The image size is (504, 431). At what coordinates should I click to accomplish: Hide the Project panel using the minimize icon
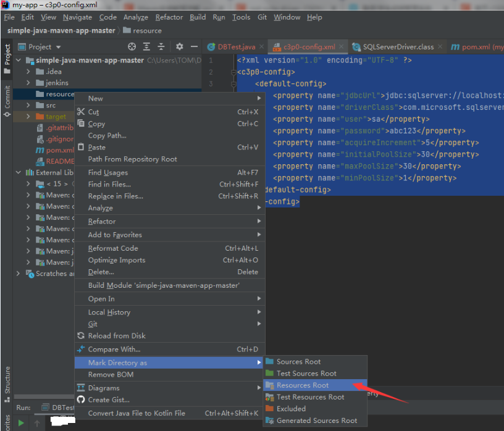point(195,46)
